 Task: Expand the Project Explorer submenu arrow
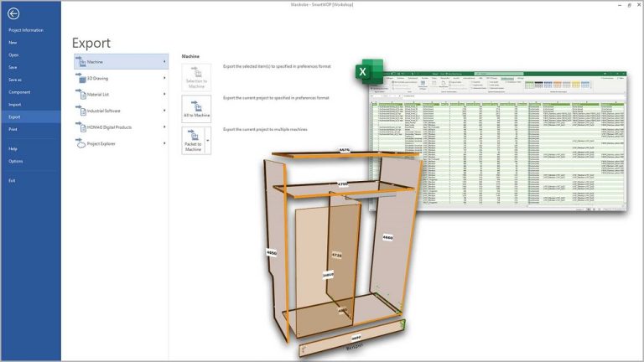coord(164,143)
